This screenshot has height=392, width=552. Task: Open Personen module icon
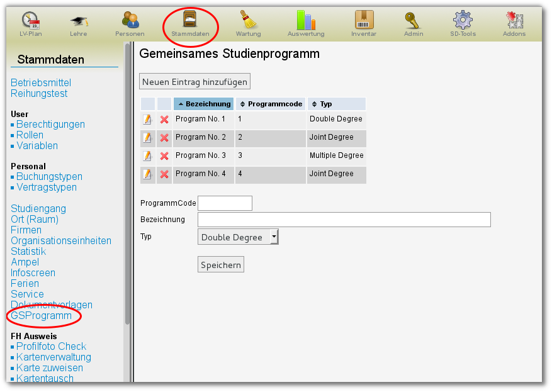130,21
